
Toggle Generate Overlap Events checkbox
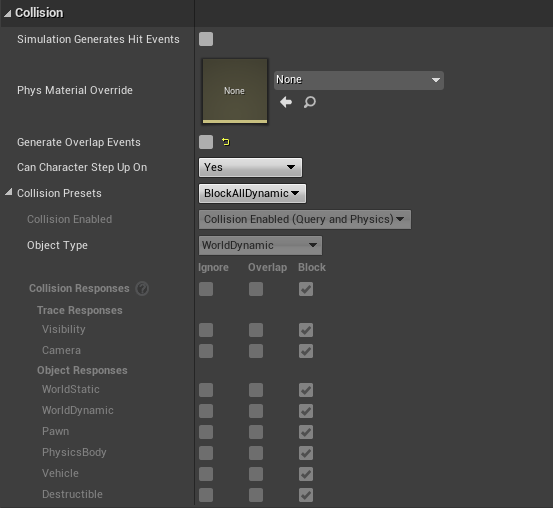[x=206, y=142]
